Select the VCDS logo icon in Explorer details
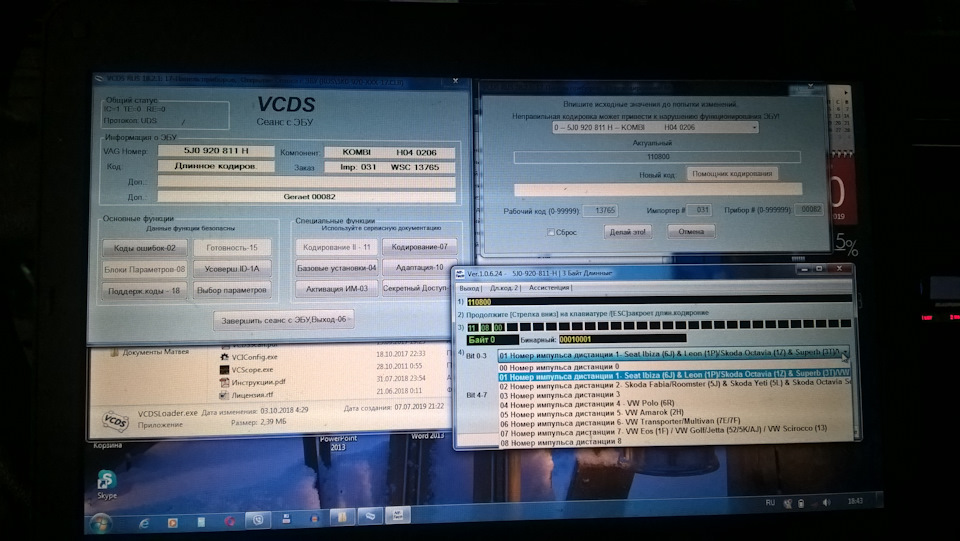960x541 pixels. (115, 420)
